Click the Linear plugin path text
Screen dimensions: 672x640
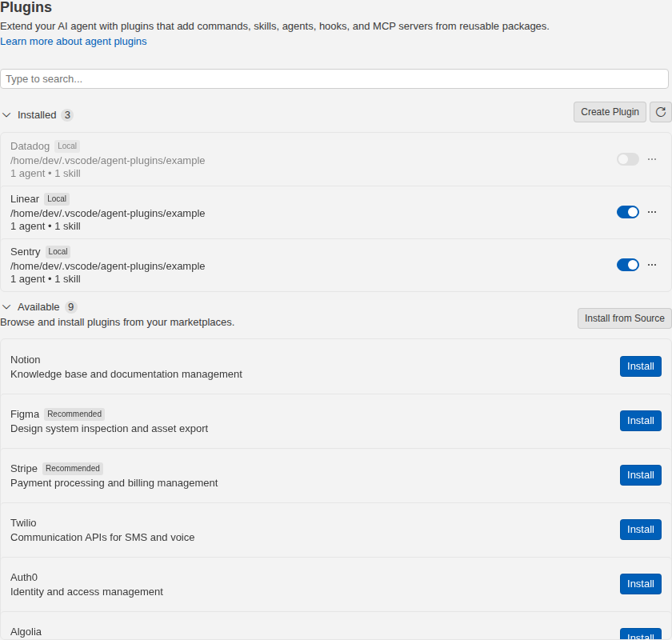(x=107, y=214)
